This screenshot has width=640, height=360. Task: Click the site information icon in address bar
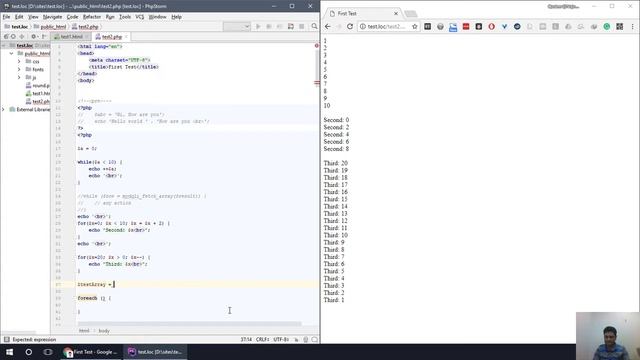[362, 27]
